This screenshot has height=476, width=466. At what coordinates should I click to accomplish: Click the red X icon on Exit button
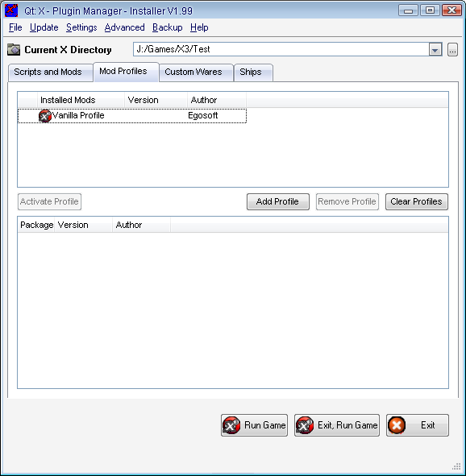coord(397,425)
